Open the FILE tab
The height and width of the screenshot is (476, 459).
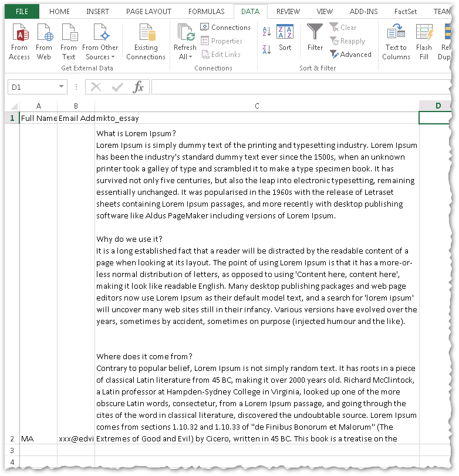point(22,12)
